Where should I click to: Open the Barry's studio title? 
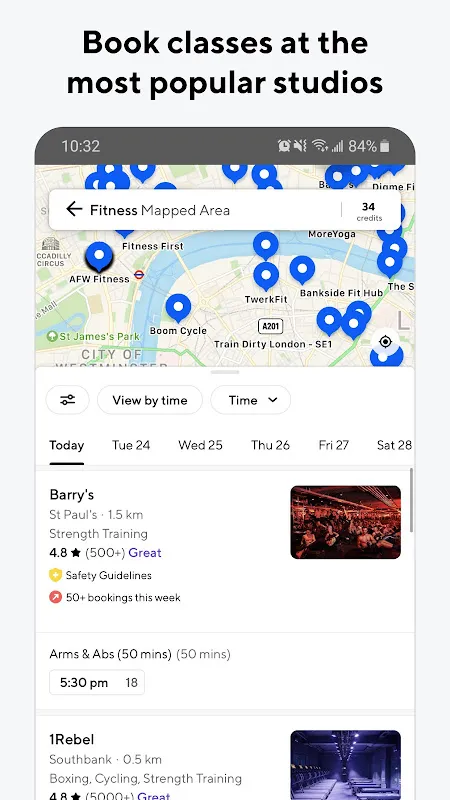(x=72, y=494)
